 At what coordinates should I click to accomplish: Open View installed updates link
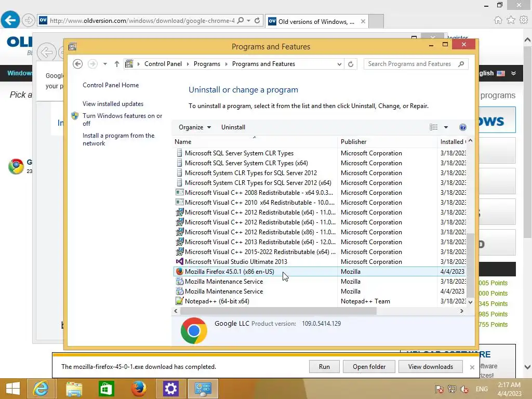(x=113, y=104)
